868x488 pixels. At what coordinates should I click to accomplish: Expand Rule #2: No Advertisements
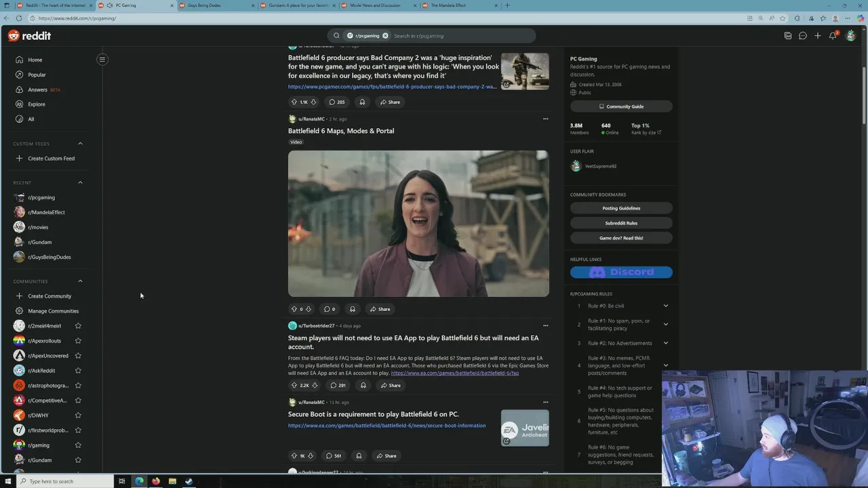tap(665, 343)
